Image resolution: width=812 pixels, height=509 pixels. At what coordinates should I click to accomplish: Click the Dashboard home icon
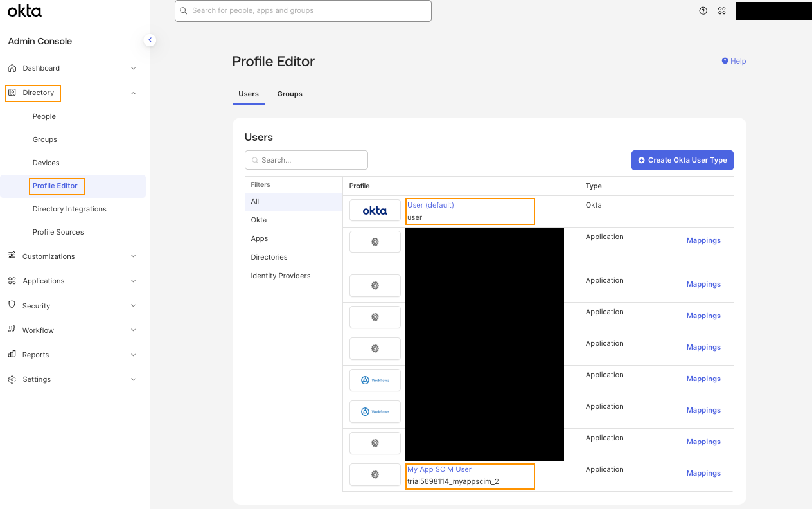tap(12, 68)
